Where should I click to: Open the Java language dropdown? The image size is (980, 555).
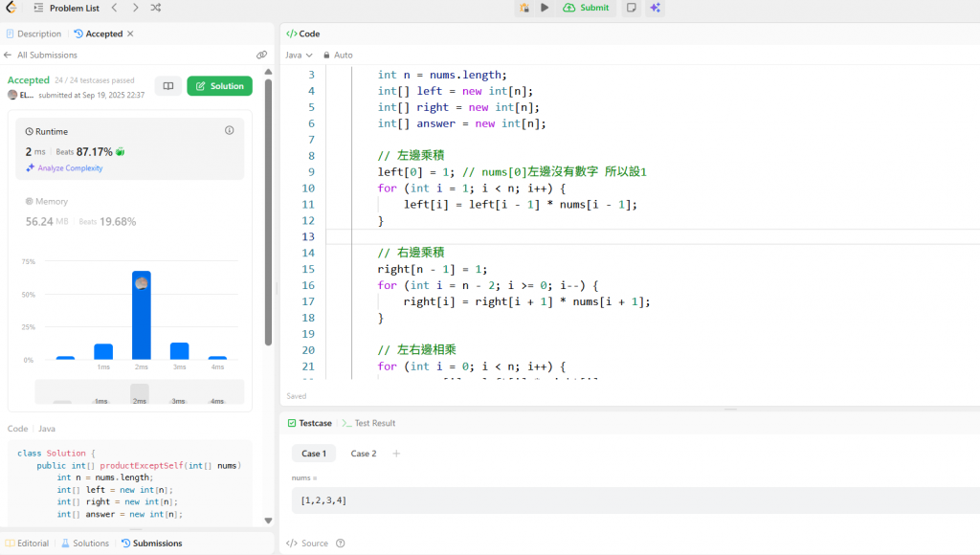tap(299, 55)
